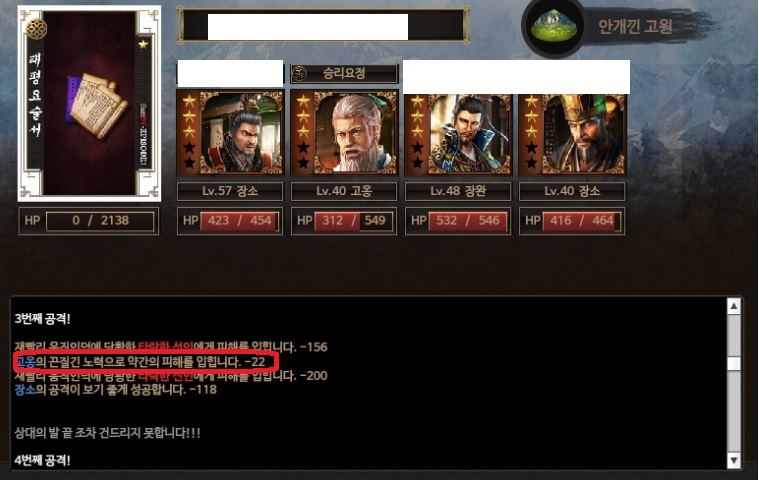The height and width of the screenshot is (480, 759).
Task: Click the round seal on the 태평요술서 card
Action: pos(36,29)
